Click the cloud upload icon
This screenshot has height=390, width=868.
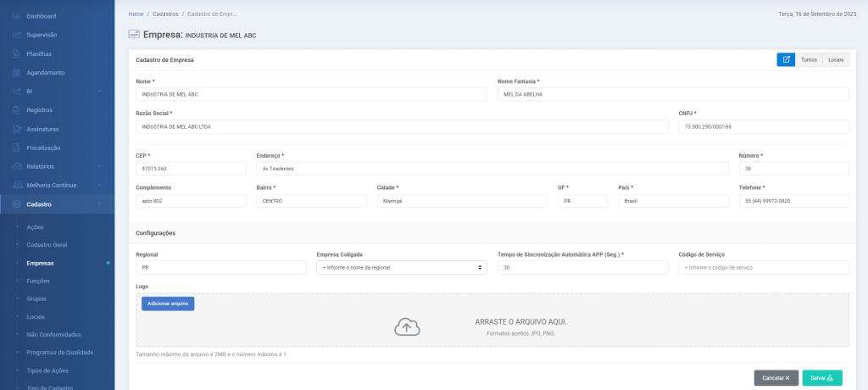click(x=407, y=326)
